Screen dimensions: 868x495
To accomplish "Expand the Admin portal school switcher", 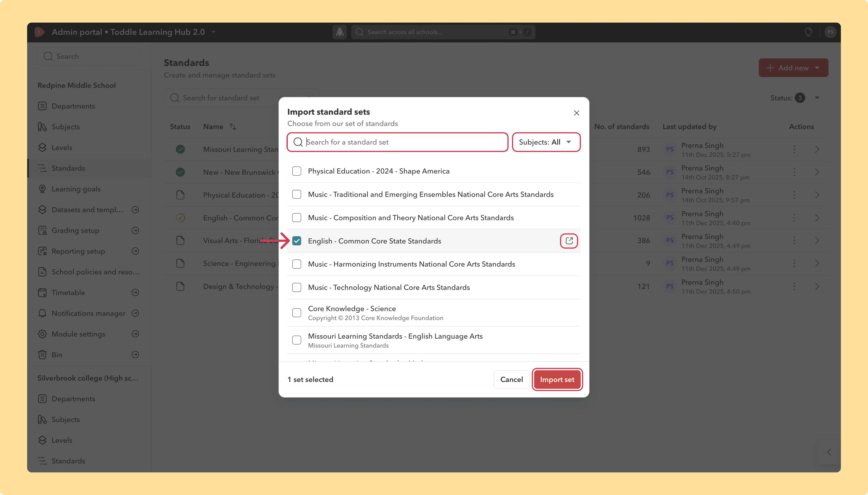I will [213, 32].
